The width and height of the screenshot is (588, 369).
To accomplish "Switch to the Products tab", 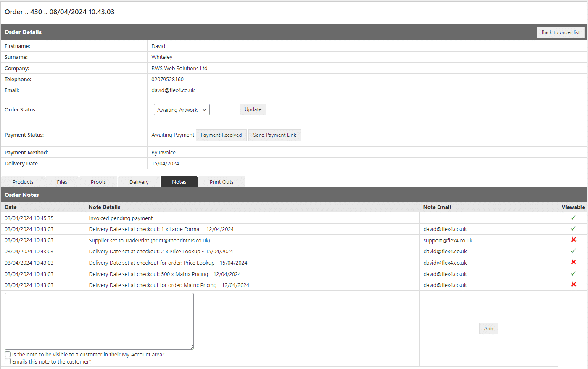I will (23, 182).
